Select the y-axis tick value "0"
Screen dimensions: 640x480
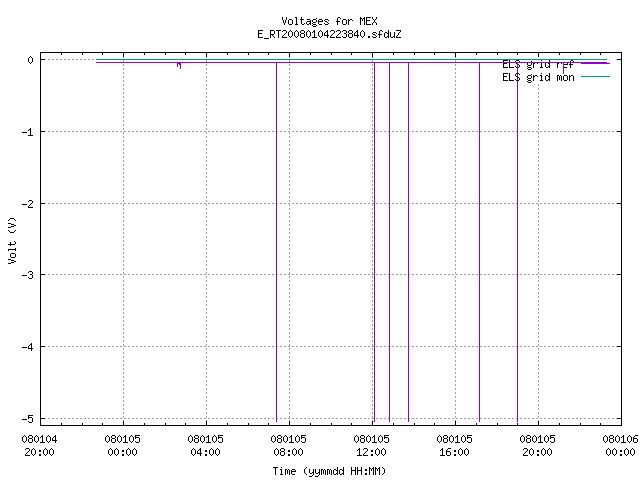click(31, 60)
